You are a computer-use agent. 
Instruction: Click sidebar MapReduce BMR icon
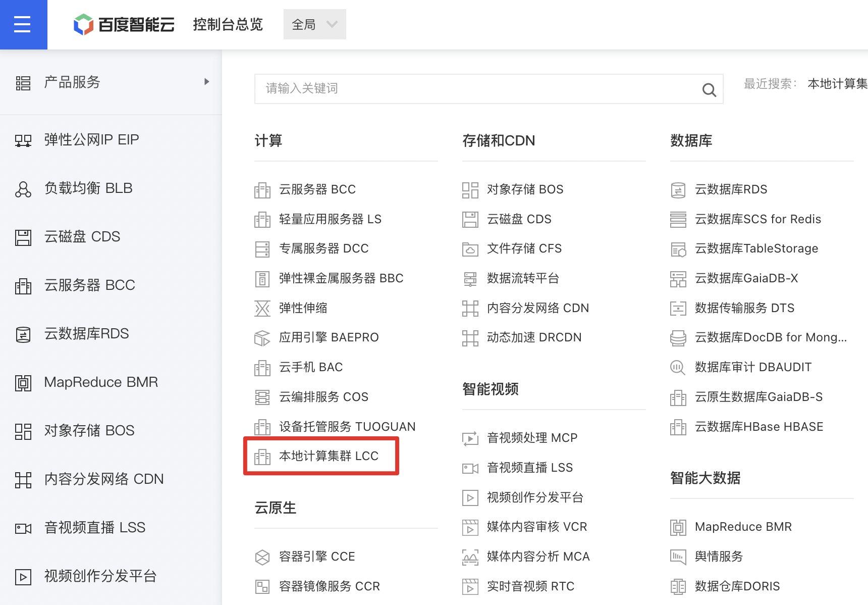(23, 383)
